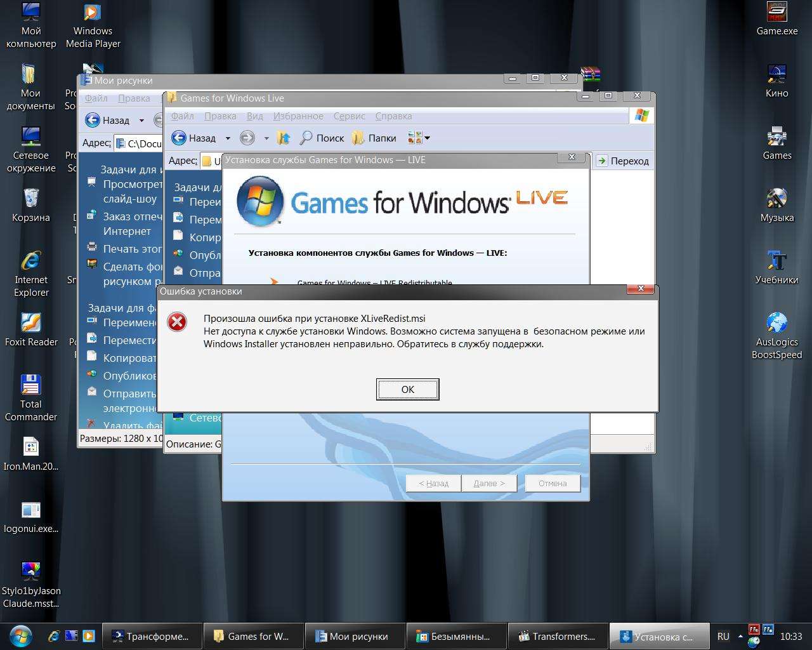This screenshot has height=650, width=812.
Task: Switch to Transformers taskbar item
Action: (x=558, y=636)
